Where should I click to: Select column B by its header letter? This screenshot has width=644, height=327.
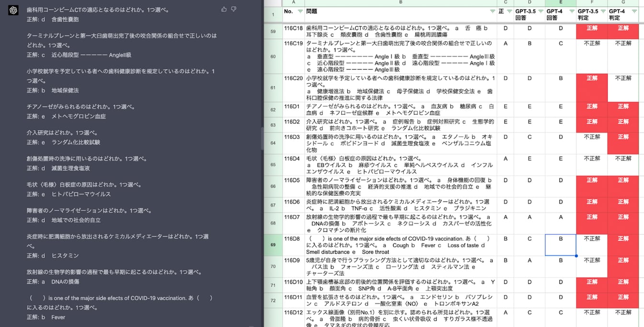pos(401,2)
